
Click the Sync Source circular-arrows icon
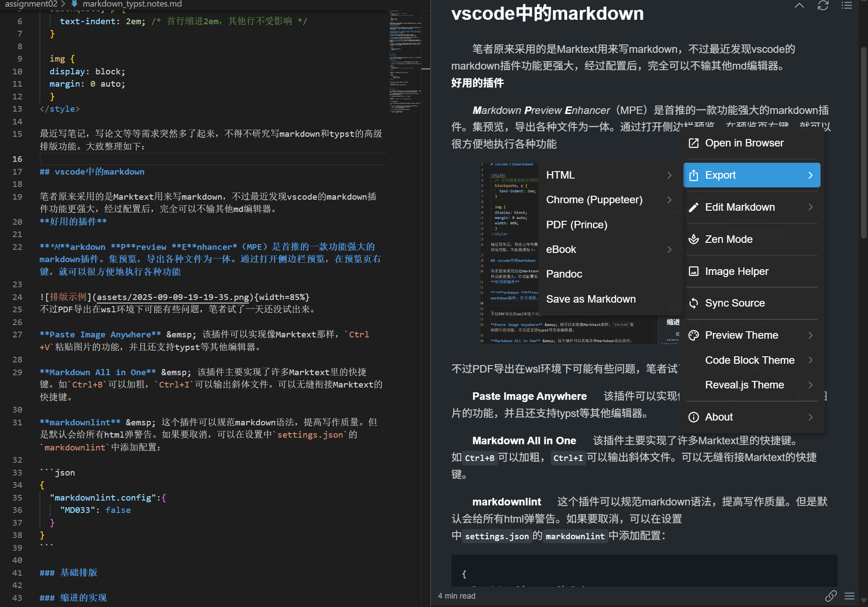[694, 303]
